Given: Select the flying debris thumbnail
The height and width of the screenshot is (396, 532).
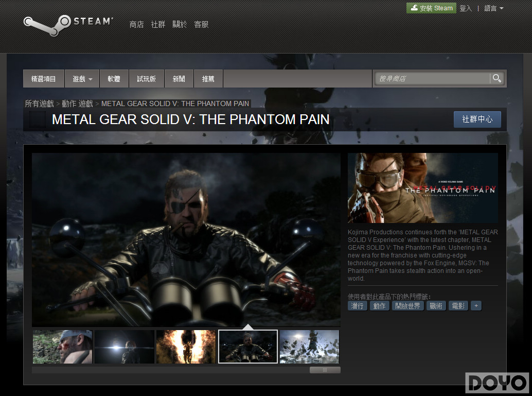Looking at the screenshot, I should click(x=309, y=347).
